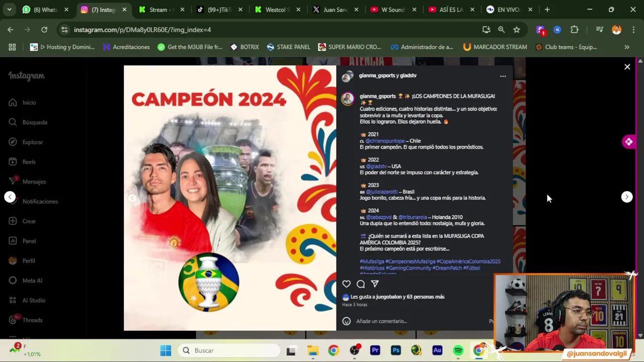This screenshot has height=362, width=644.
Task: Open Meta AI in the sidebar
Action: point(26,281)
